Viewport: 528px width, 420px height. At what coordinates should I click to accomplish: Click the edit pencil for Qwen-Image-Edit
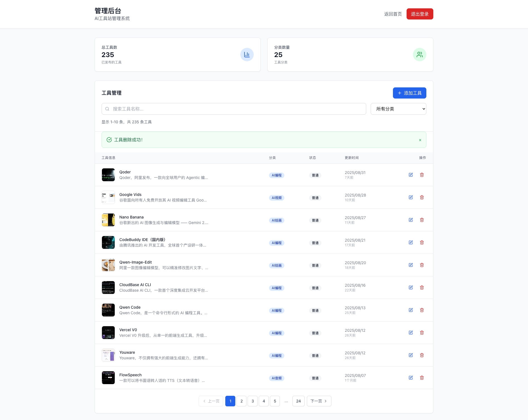point(411,265)
